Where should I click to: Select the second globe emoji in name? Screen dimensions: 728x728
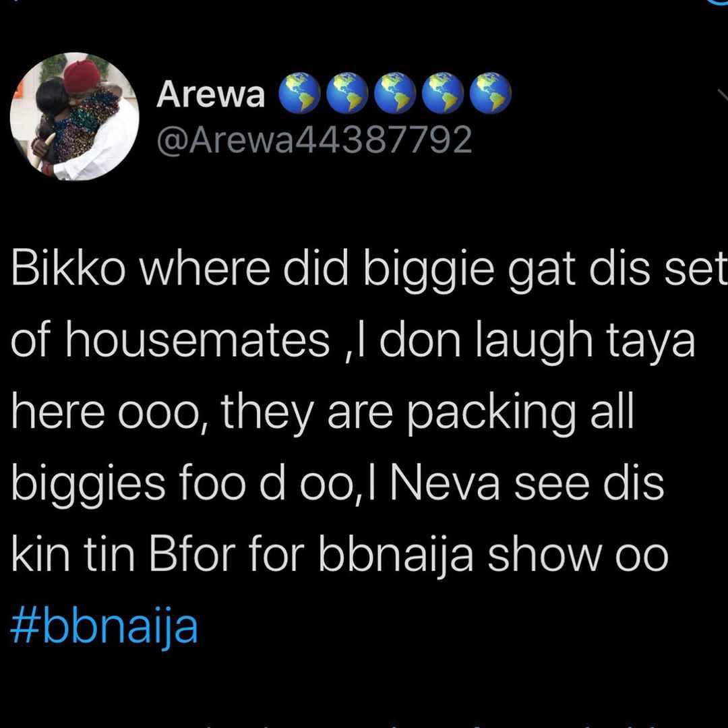click(x=347, y=93)
